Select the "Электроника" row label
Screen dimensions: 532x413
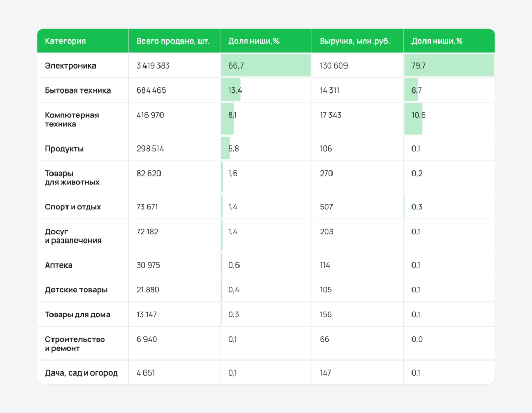[x=70, y=66]
